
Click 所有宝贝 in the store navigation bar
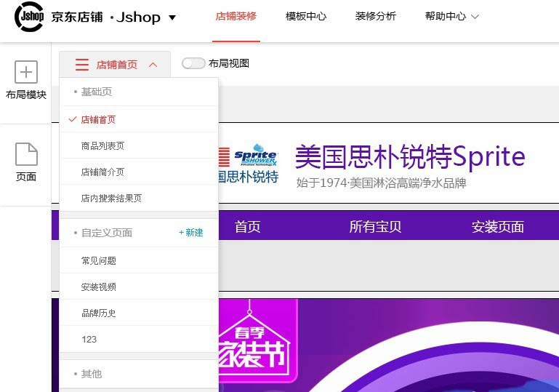tap(375, 227)
